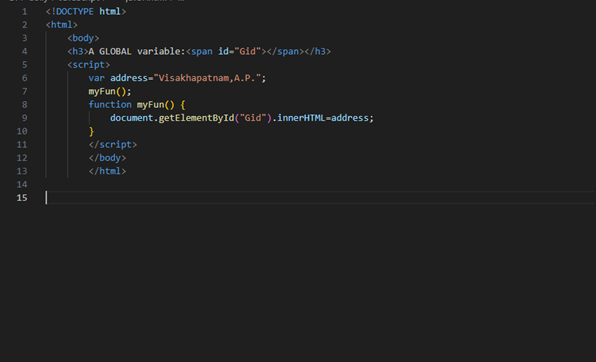This screenshot has height=362, width=596.
Task: Click the id attribute on line 4
Action: coord(223,52)
